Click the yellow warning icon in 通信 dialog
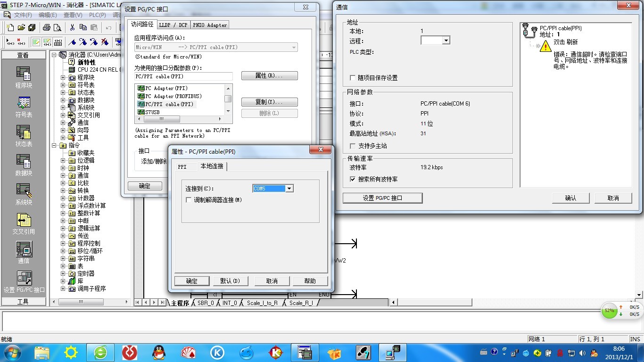The width and height of the screenshot is (644, 362). click(x=545, y=46)
